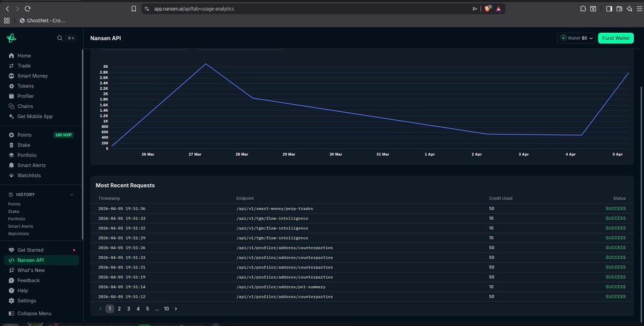Open the Feedback page
Image resolution: width=644 pixels, height=326 pixels.
point(28,280)
